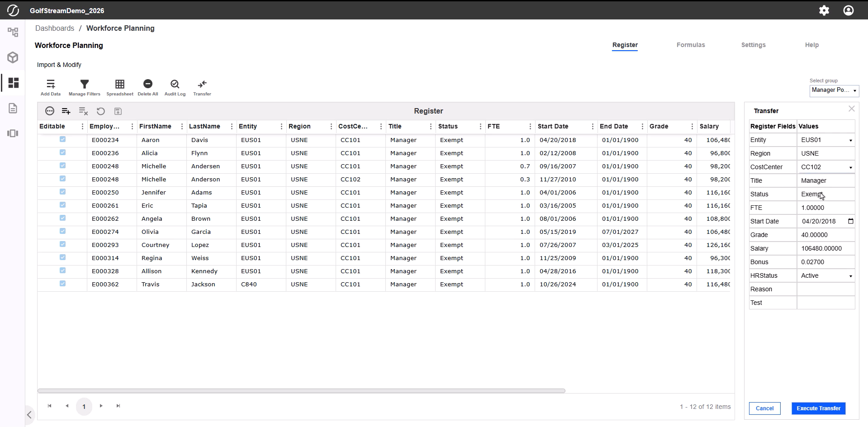Screen dimensions: 868x427
Task: Toggle Editable checkbox for Eric Tapia
Action: pos(62,205)
